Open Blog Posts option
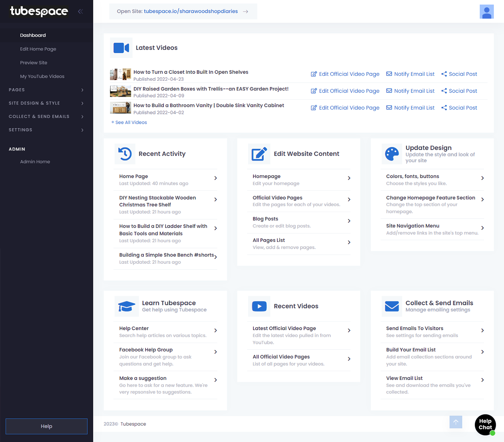This screenshot has height=442, width=504. pyautogui.click(x=299, y=223)
